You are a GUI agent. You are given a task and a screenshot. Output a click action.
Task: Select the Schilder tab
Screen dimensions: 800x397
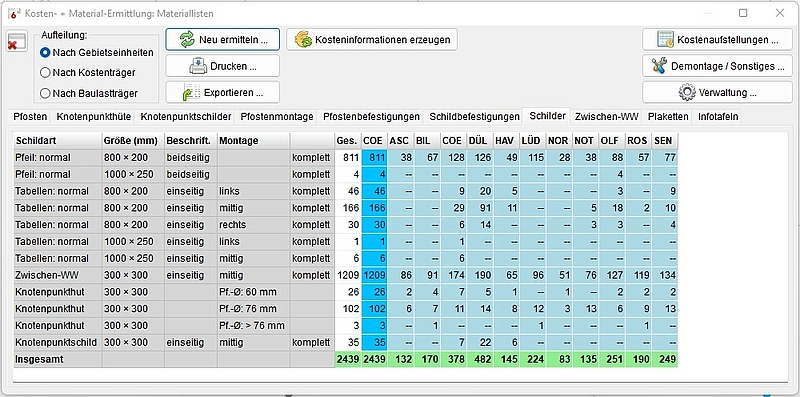pos(547,116)
